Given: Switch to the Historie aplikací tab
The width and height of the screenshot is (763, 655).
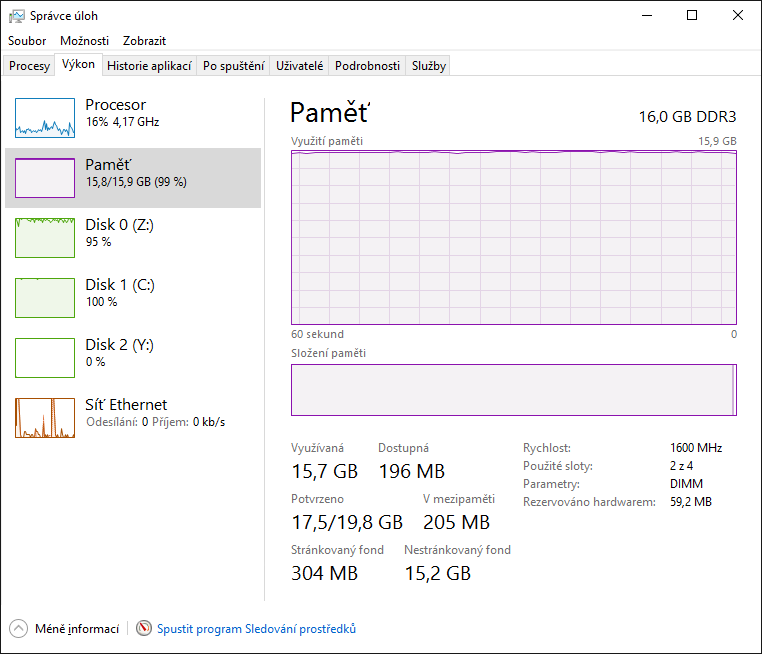Looking at the screenshot, I should 148,66.
